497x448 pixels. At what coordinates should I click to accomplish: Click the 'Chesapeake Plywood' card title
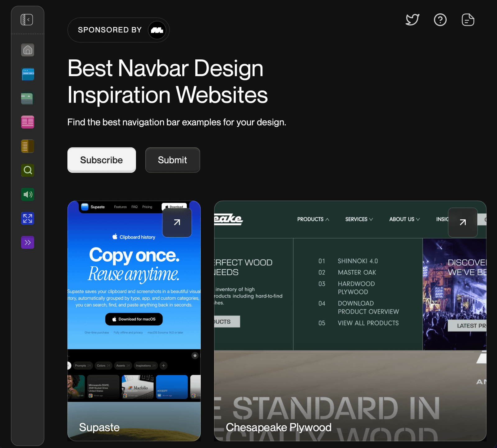[279, 427]
